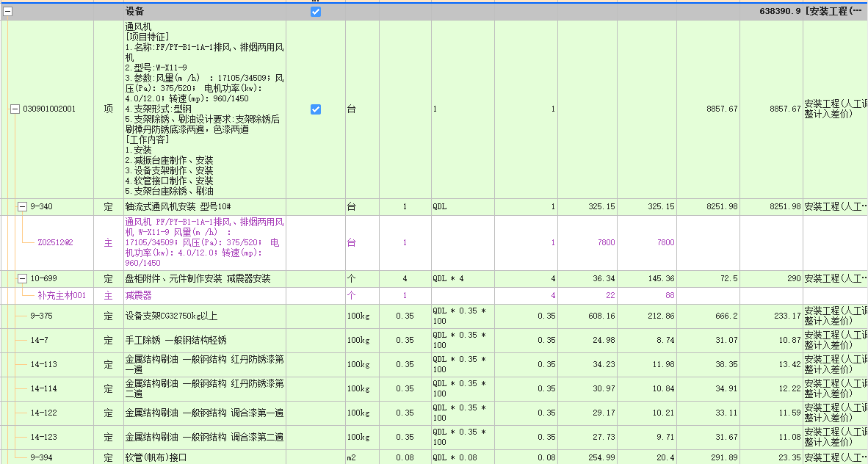Click unit 100kg in 14-7 row
Screen dimensions: 868x464
[x=358, y=340]
